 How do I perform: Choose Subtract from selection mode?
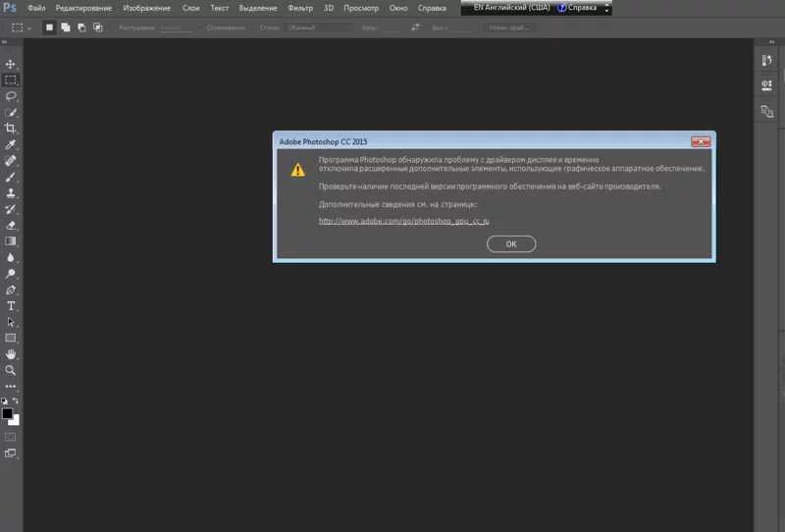click(81, 27)
